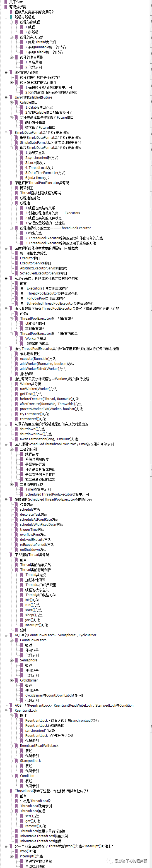Jump to CyclicBarrier与CountDownLatch的区别 bookmark

click(x=54, y=695)
